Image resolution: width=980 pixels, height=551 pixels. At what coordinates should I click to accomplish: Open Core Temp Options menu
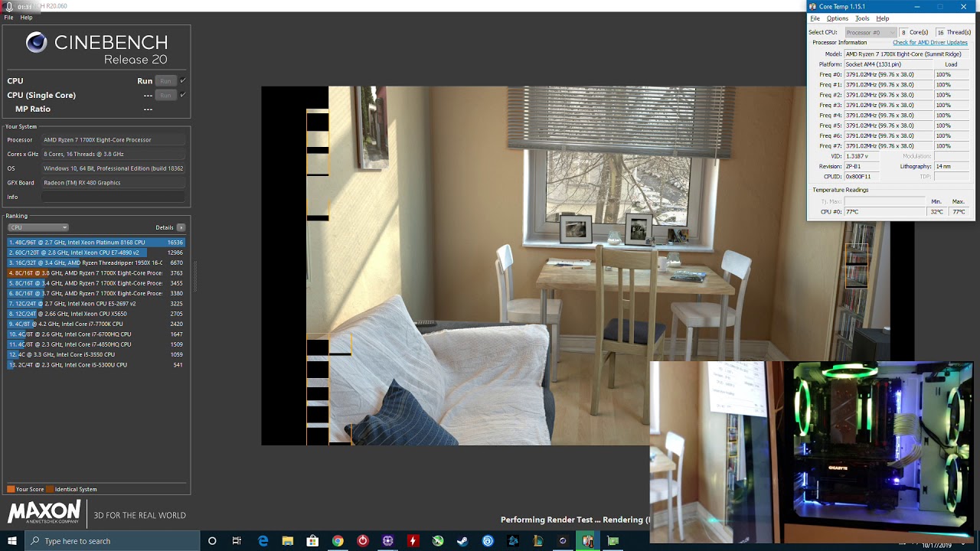pyautogui.click(x=837, y=18)
